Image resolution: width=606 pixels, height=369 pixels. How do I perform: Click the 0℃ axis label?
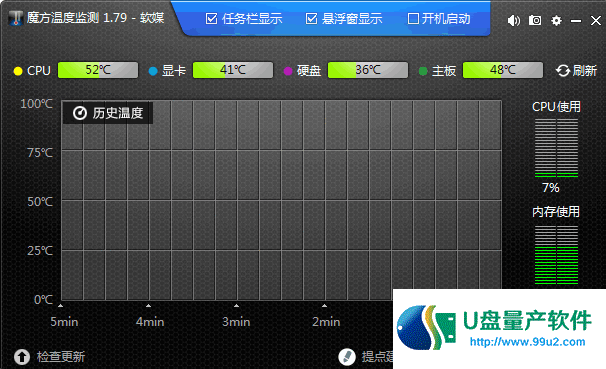coord(43,299)
